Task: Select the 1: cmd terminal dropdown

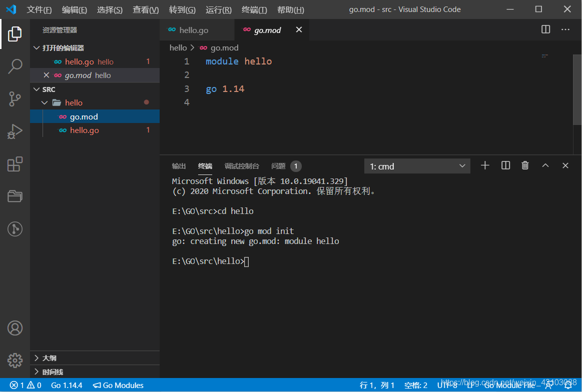Action: 417,166
